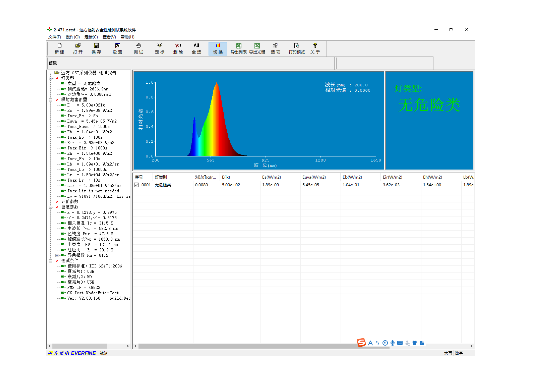Image resolution: width=540 pixels, height=380 pixels.
Task: Collapse the second red-checked tree group
Action: (x=51, y=100)
